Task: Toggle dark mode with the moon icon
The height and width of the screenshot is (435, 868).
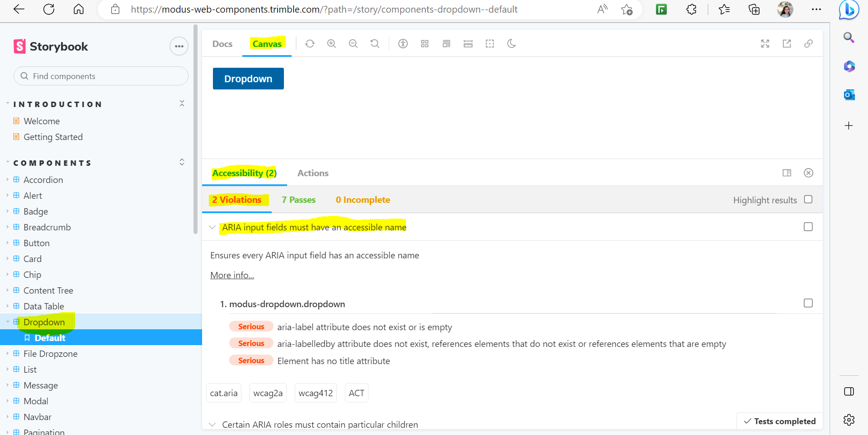Action: point(511,43)
